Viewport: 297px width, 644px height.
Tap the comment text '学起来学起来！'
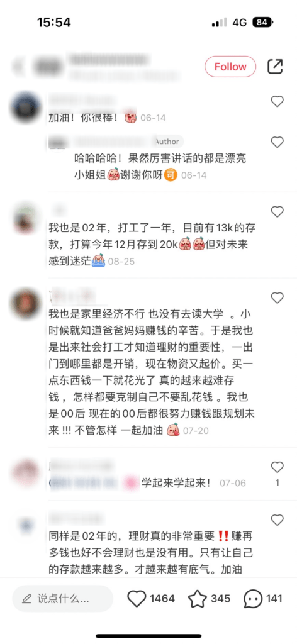pos(176,482)
